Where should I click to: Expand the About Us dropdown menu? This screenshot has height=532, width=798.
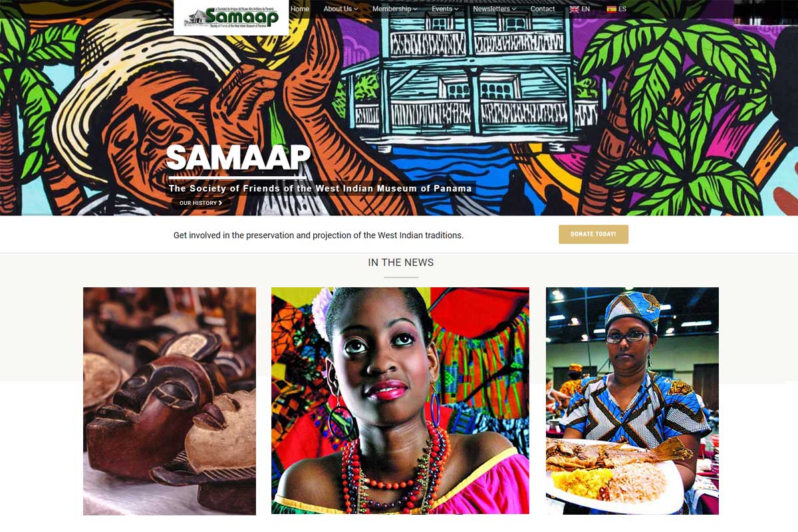tap(340, 9)
